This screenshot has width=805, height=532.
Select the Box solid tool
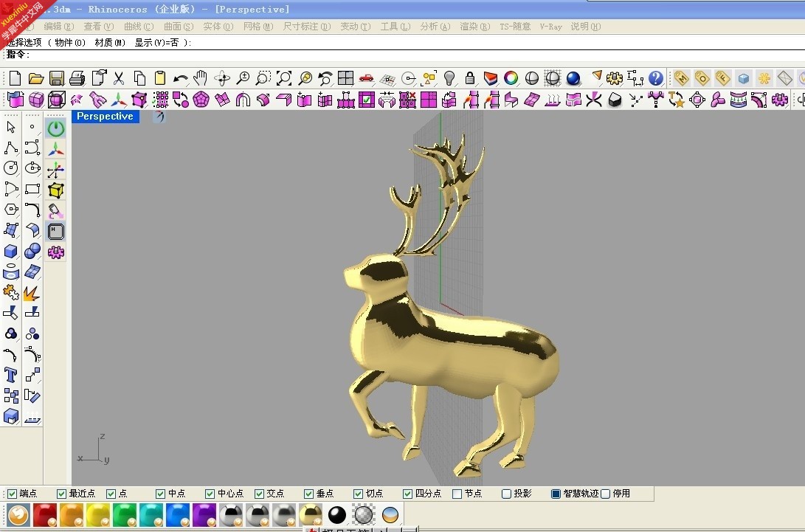(11, 251)
